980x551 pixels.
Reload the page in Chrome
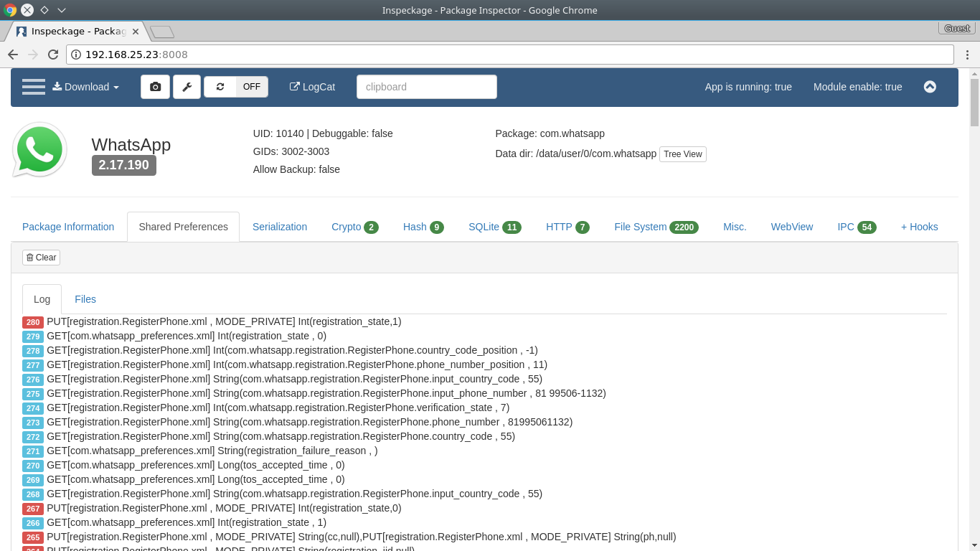(53, 55)
